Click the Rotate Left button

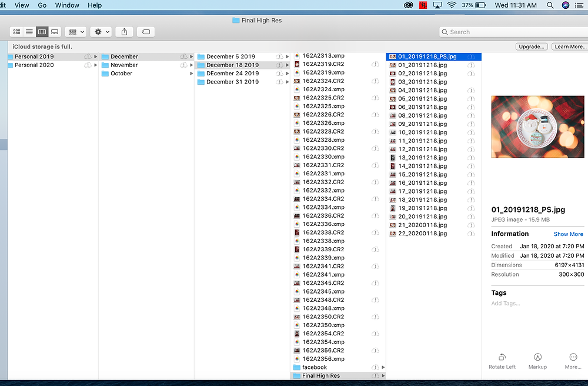tap(502, 361)
